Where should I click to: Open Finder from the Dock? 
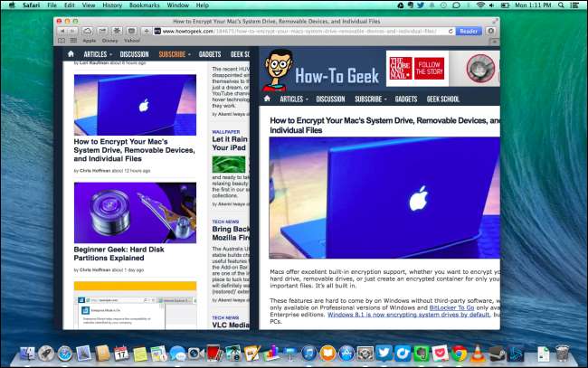tap(27, 354)
